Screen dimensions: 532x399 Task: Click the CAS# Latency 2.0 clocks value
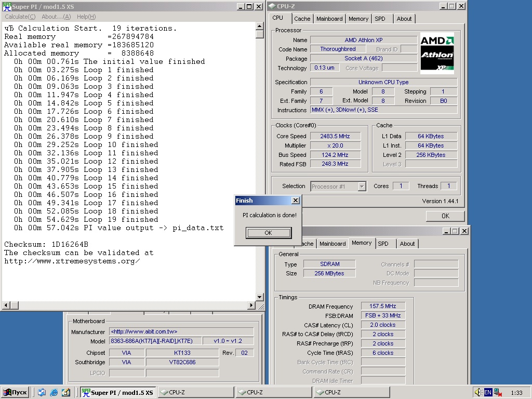(x=383, y=325)
